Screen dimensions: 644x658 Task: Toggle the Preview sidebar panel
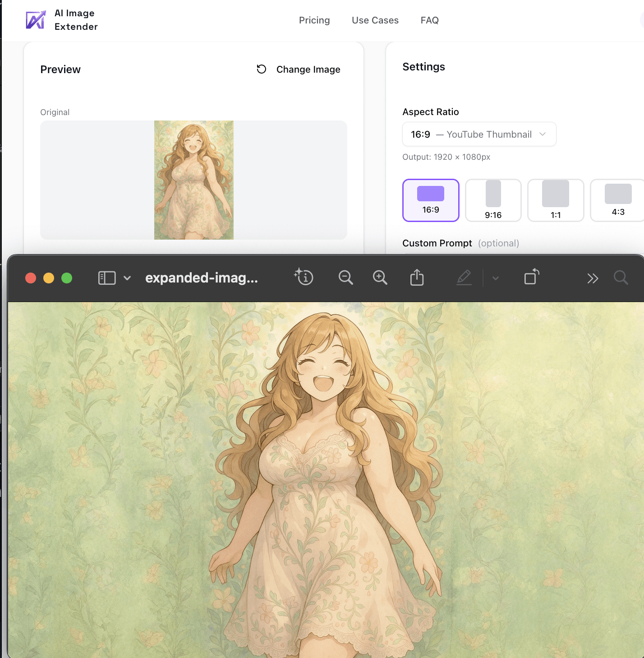tap(106, 278)
